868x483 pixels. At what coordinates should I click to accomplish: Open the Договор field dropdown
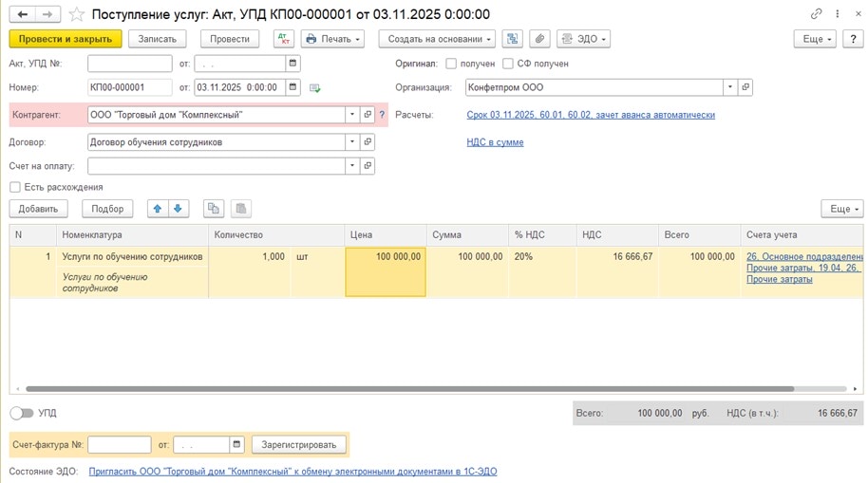(352, 142)
